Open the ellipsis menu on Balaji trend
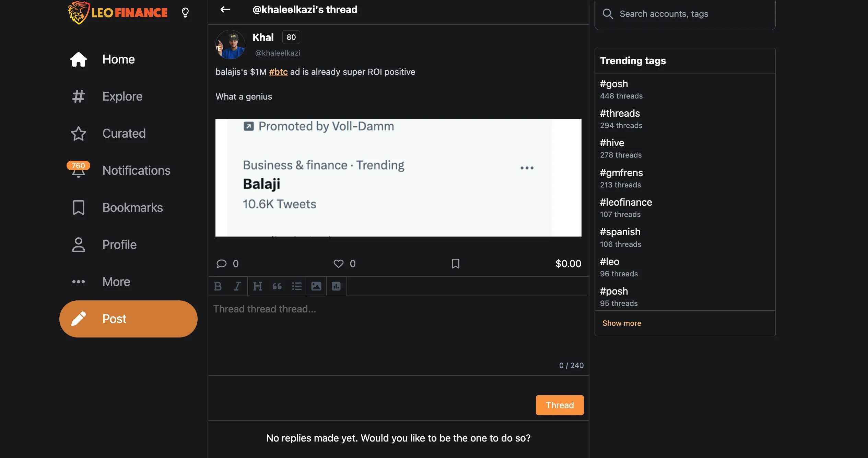The image size is (868, 458). tap(527, 168)
